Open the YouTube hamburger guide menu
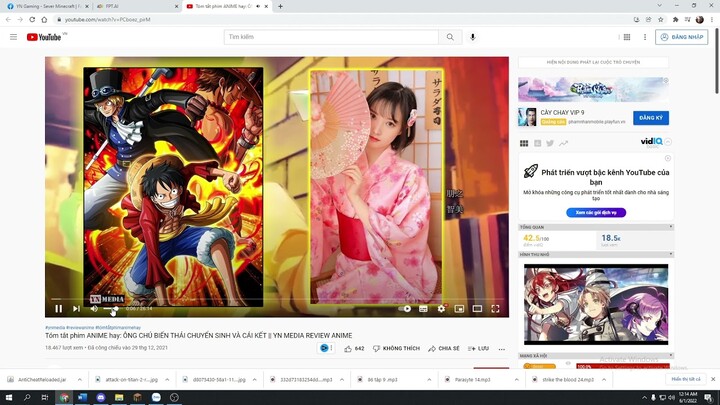This screenshot has height=405, width=720. pos(13,37)
